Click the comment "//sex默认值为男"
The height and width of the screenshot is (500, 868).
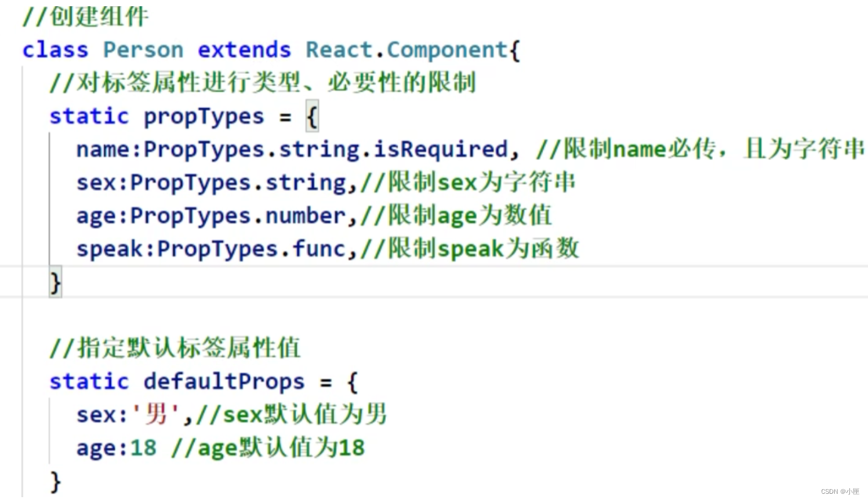point(291,415)
